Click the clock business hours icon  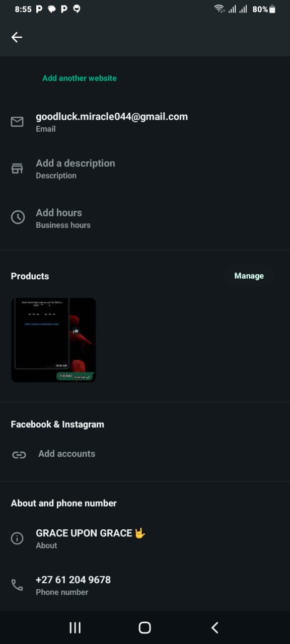click(18, 217)
